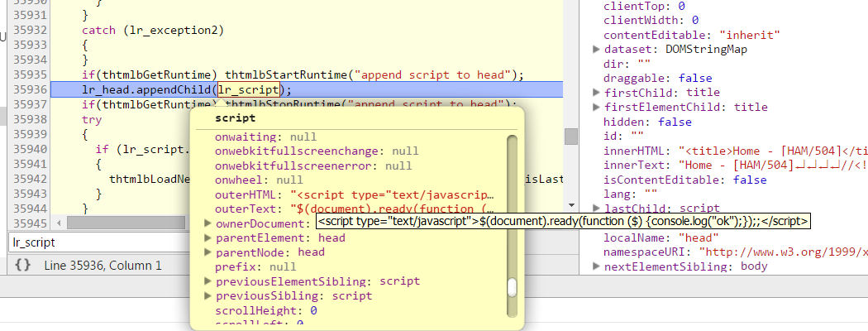Expand firstElementChild: title property
Screen dimensions: 868x331
(596, 107)
